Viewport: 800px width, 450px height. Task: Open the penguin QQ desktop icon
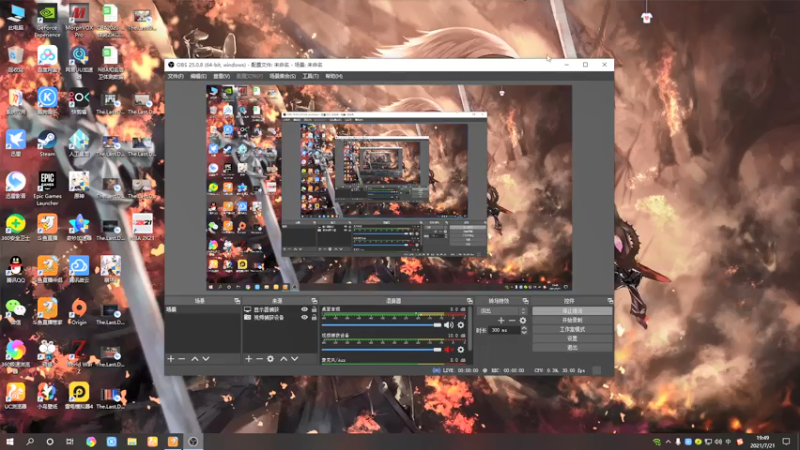pyautogui.click(x=16, y=269)
